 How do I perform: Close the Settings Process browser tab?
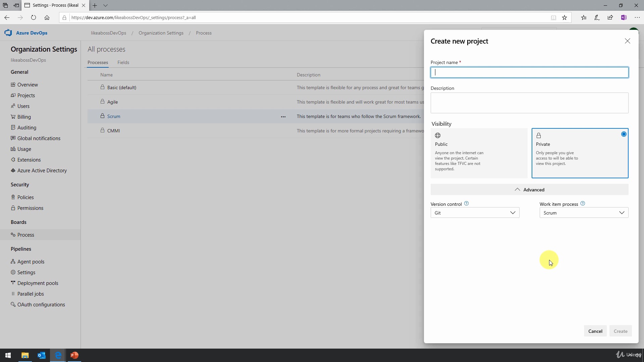pyautogui.click(x=84, y=5)
